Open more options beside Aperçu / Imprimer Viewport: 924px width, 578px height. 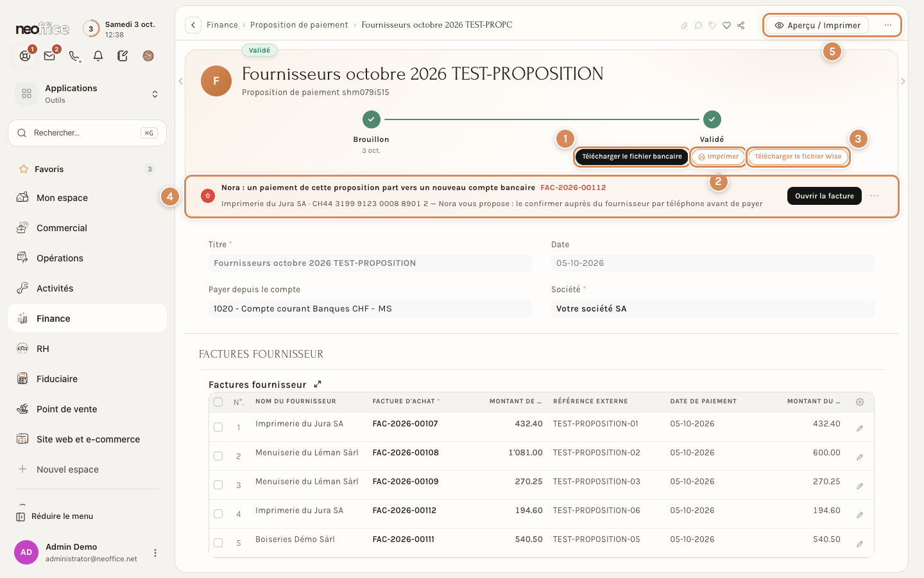[x=888, y=25]
